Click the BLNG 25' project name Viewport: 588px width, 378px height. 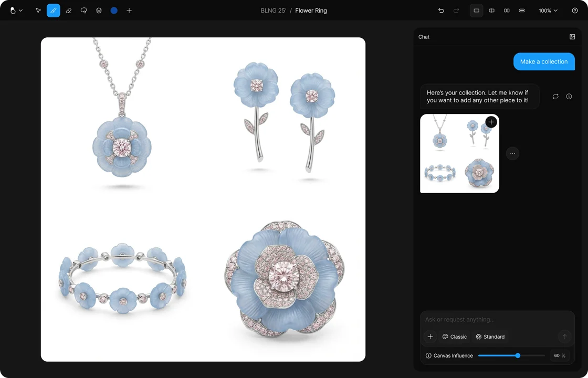point(274,10)
